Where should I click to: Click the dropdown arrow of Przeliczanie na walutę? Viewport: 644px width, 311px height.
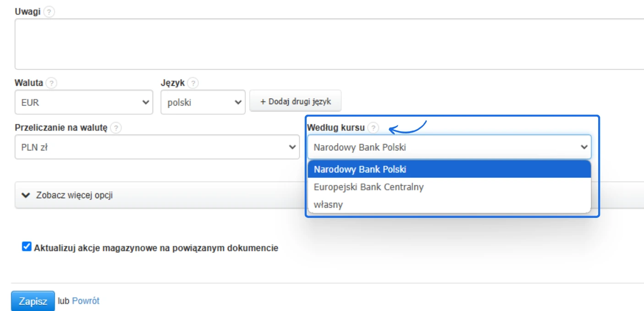(x=293, y=147)
